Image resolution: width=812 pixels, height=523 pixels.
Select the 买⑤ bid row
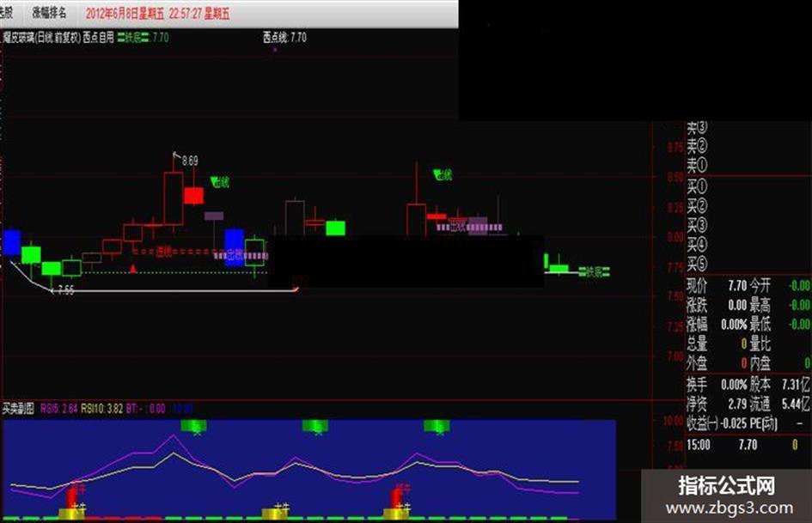[697, 264]
